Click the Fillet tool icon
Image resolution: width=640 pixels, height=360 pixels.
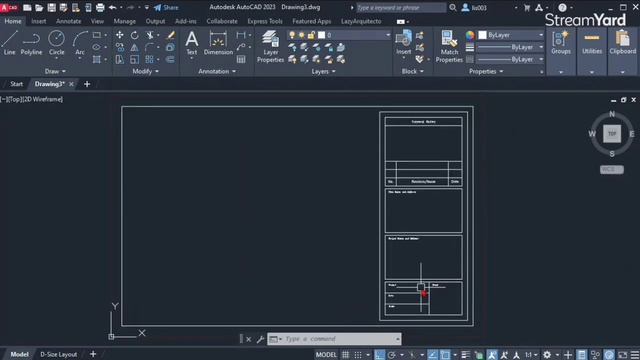[150, 47]
